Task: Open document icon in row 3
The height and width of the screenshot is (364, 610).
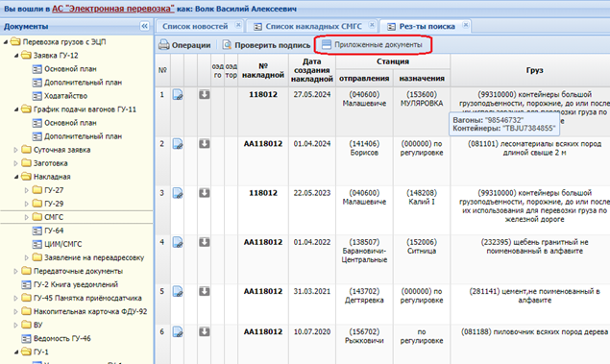Action: [x=178, y=193]
